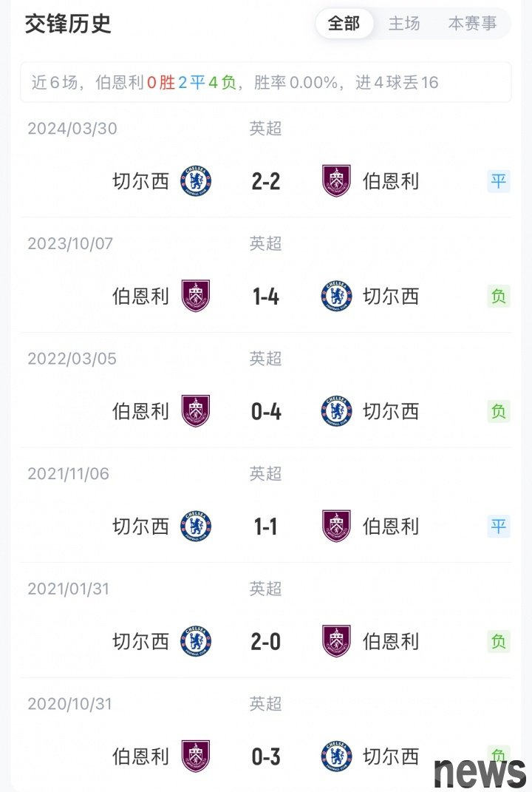Image resolution: width=532 pixels, height=792 pixels.
Task: Switch to the 本赛事 filter tab
Action: 472,24
